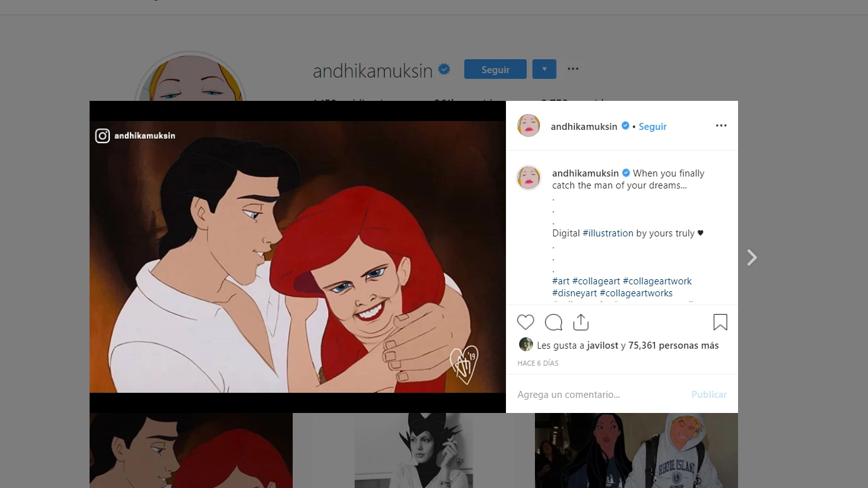Open the small avatar of liker javilost
The height and width of the screenshot is (488, 868).
tap(525, 344)
